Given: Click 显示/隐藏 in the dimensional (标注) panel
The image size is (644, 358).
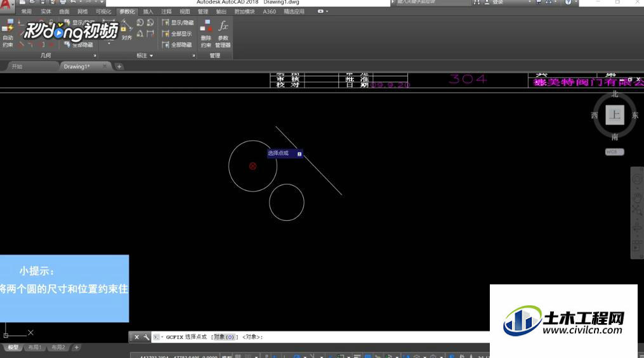Looking at the screenshot, I should 178,23.
